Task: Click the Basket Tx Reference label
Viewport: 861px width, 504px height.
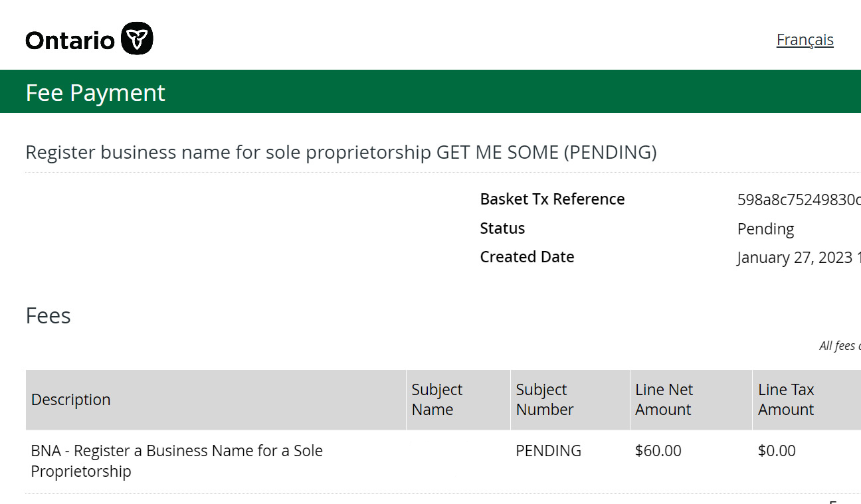Action: click(x=552, y=199)
